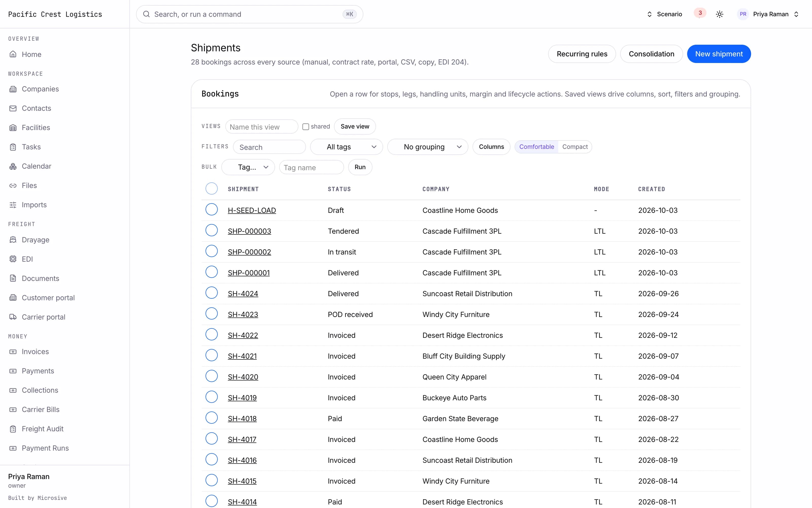
Task: Open Recurring rules
Action: (582, 54)
